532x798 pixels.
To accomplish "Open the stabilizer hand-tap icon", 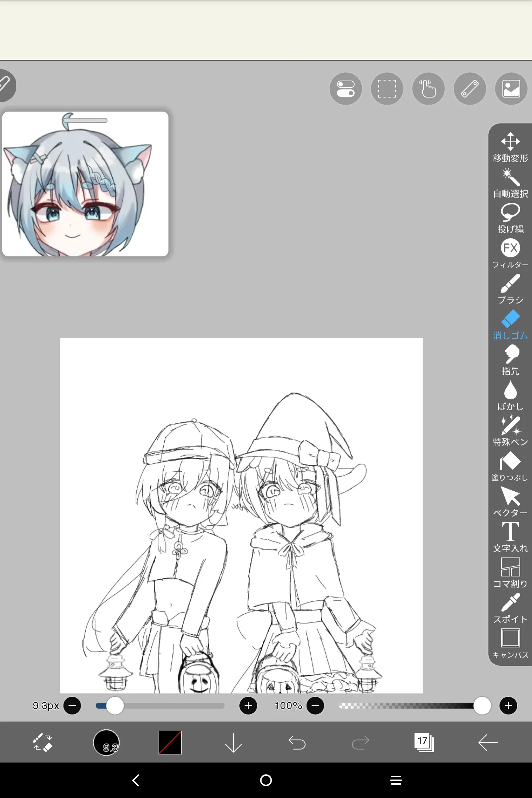I will point(428,89).
